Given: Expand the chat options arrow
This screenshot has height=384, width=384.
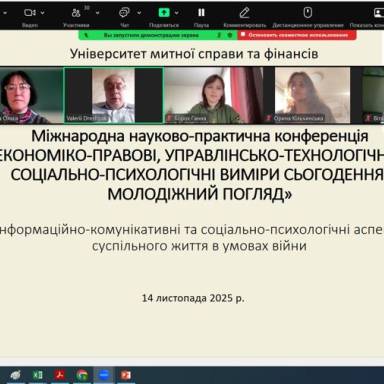Looking at the screenshot, I should pyautogui.click(x=139, y=13).
